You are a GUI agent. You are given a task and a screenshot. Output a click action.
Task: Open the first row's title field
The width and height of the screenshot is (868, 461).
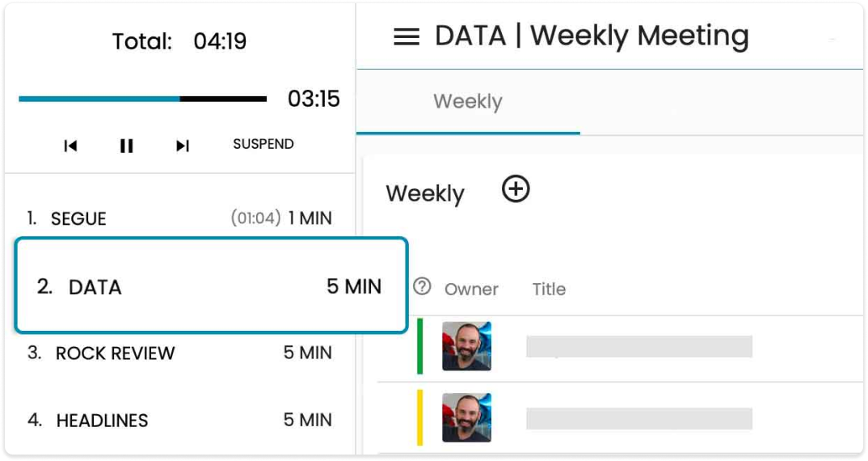coord(638,346)
